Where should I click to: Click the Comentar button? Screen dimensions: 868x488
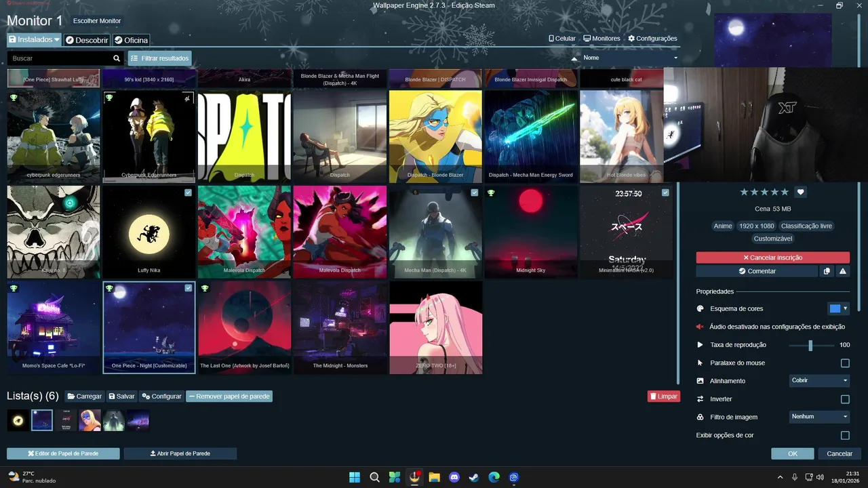[x=757, y=271]
